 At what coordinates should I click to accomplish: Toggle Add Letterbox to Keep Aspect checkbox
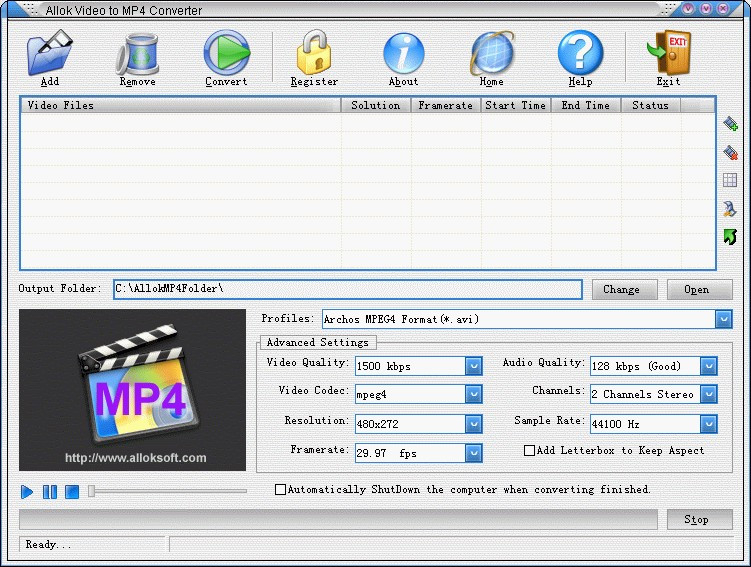[x=529, y=451]
